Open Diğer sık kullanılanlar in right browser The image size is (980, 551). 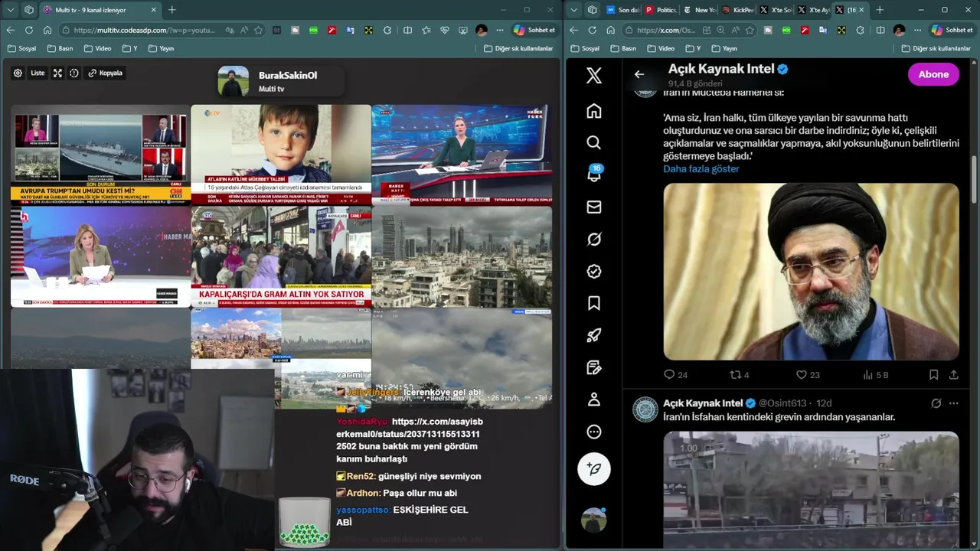(x=936, y=48)
